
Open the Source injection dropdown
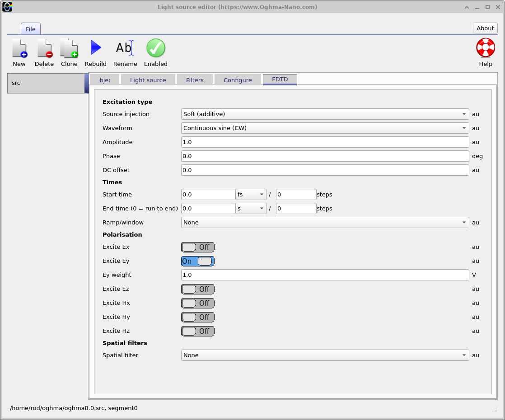325,114
